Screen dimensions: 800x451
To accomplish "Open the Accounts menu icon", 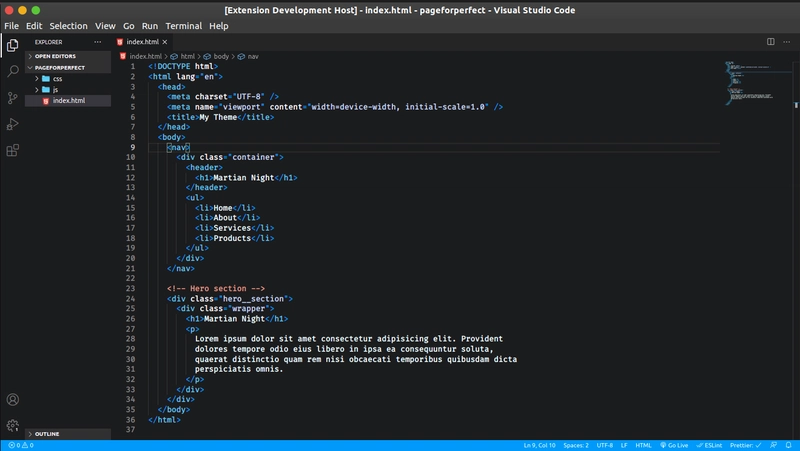I will tap(12, 399).
